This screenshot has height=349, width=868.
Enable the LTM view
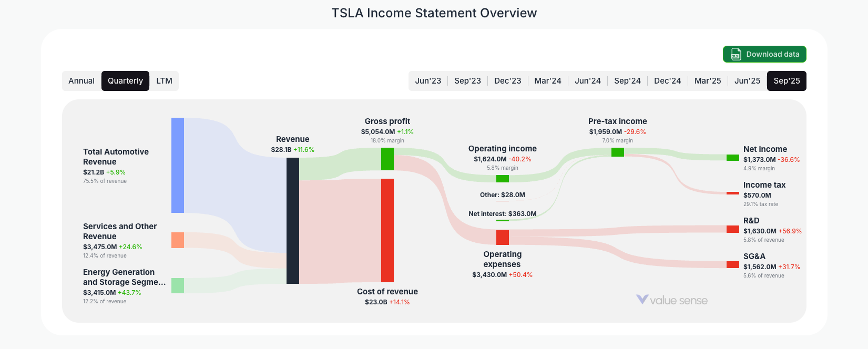click(x=164, y=80)
